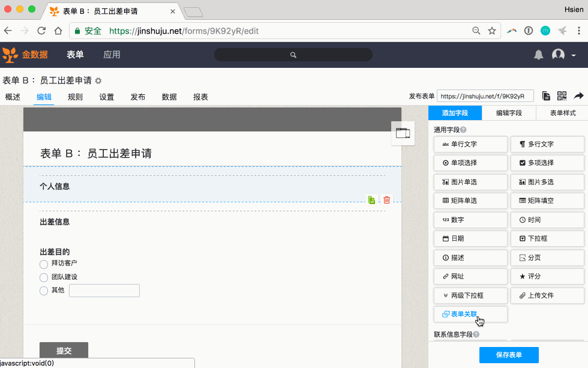Open the QR code icon
This screenshot has height=368, width=588.
tap(562, 96)
